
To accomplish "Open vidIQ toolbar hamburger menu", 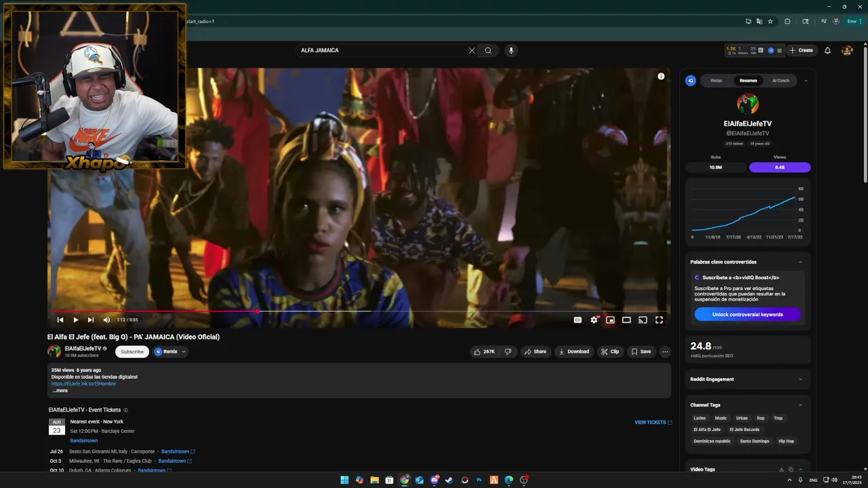I will point(779,50).
